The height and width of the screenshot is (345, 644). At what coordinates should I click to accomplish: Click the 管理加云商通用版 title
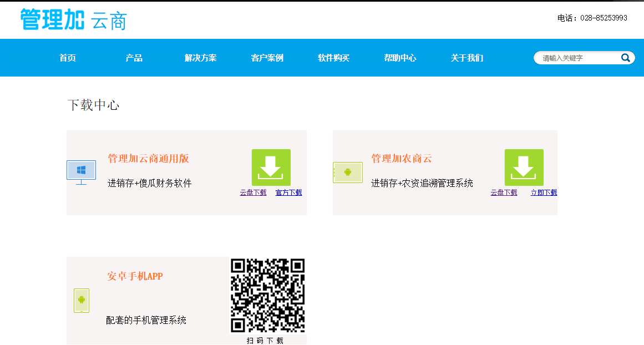click(x=148, y=159)
